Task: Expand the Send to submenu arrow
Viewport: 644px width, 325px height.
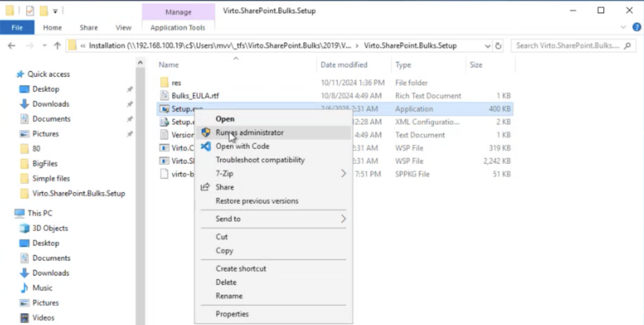Action: [343, 219]
